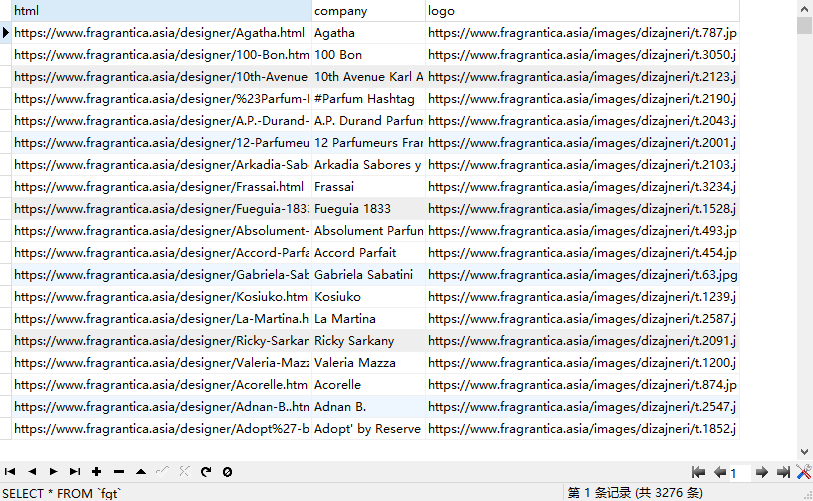The height and width of the screenshot is (501, 813).
Task: Go to first record button
Action: click(x=10, y=471)
